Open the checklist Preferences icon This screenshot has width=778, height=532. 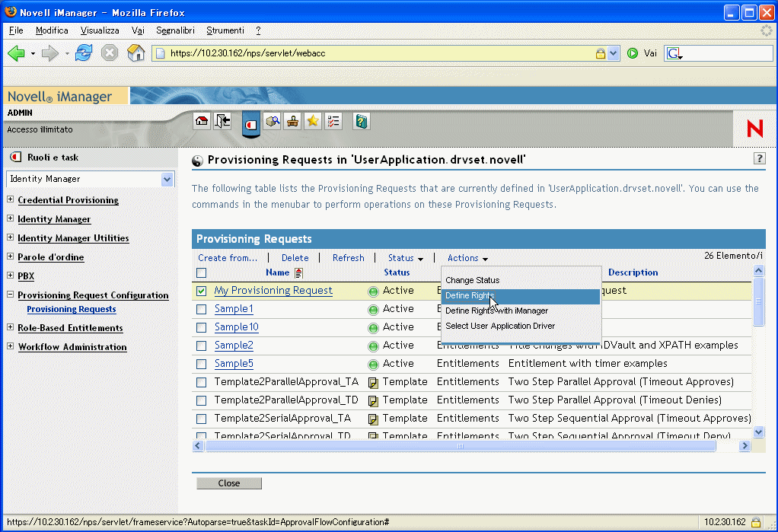(x=333, y=122)
